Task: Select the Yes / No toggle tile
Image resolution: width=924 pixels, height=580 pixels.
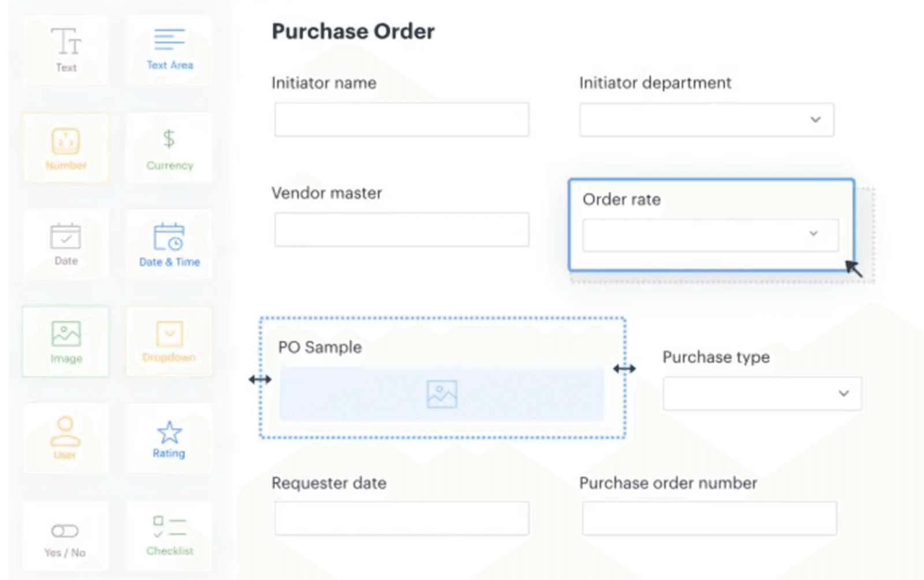Action: [66, 536]
